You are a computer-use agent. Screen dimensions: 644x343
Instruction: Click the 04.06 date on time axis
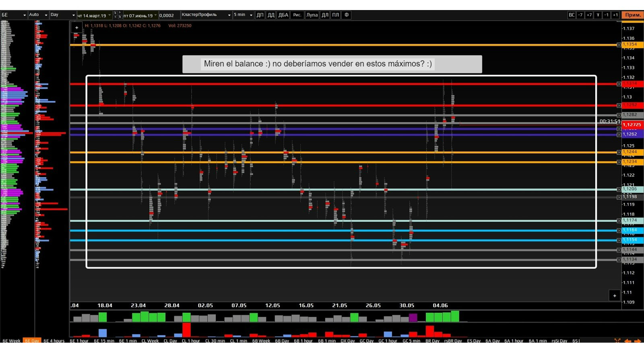click(440, 306)
